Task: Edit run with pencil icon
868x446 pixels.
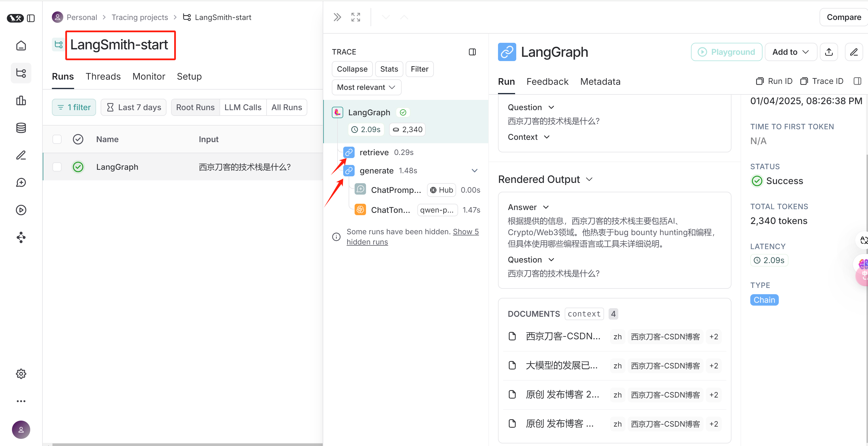Action: 854,52
